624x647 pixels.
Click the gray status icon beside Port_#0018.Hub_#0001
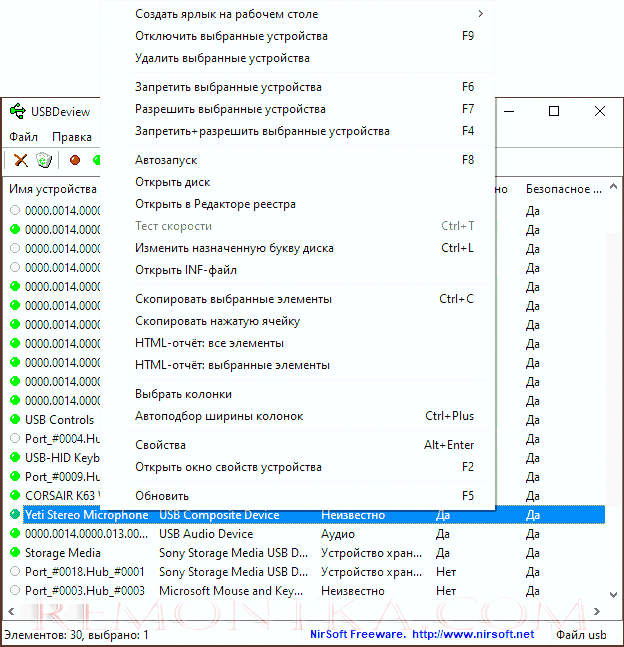[x=15, y=572]
